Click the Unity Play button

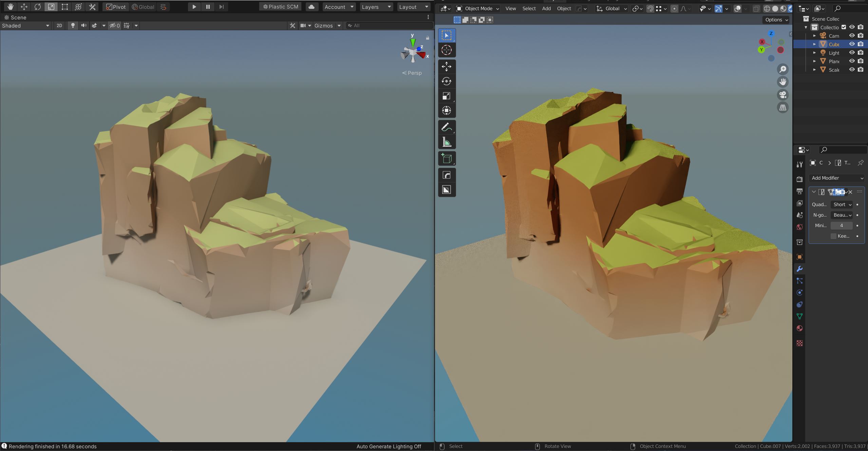(x=194, y=7)
